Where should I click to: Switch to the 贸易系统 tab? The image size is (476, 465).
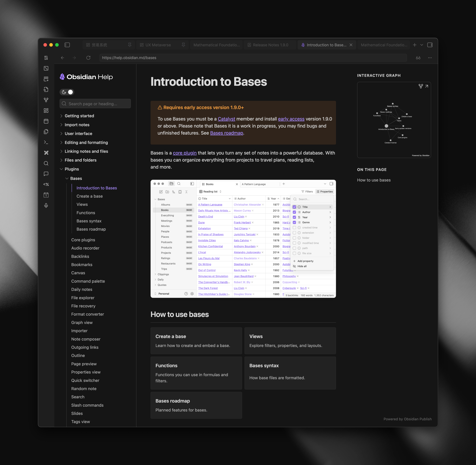(109, 45)
